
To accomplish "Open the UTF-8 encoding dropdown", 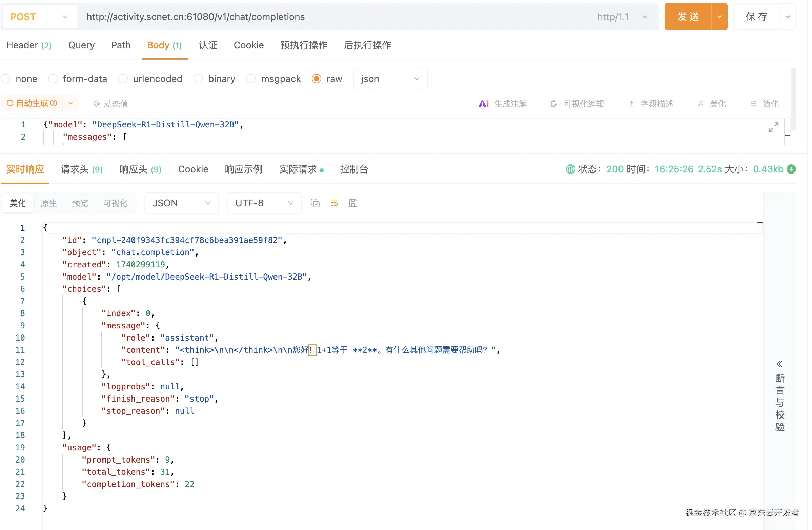I will tap(264, 203).
